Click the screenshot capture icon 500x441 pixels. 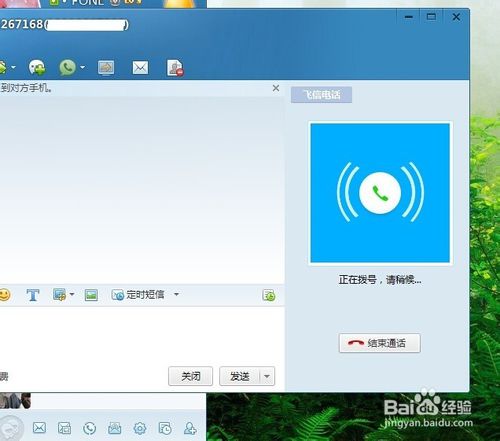pyautogui.click(x=59, y=295)
